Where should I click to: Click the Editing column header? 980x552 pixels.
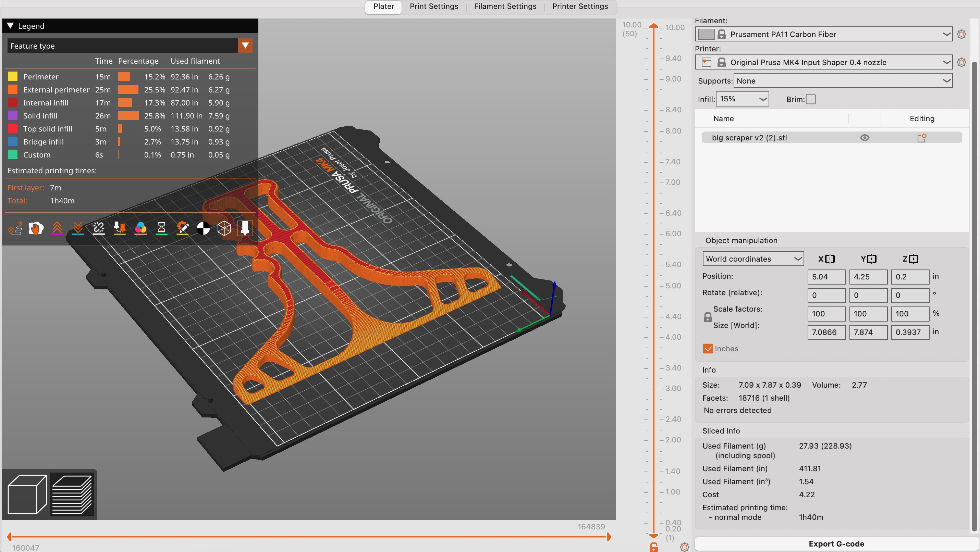click(x=922, y=118)
